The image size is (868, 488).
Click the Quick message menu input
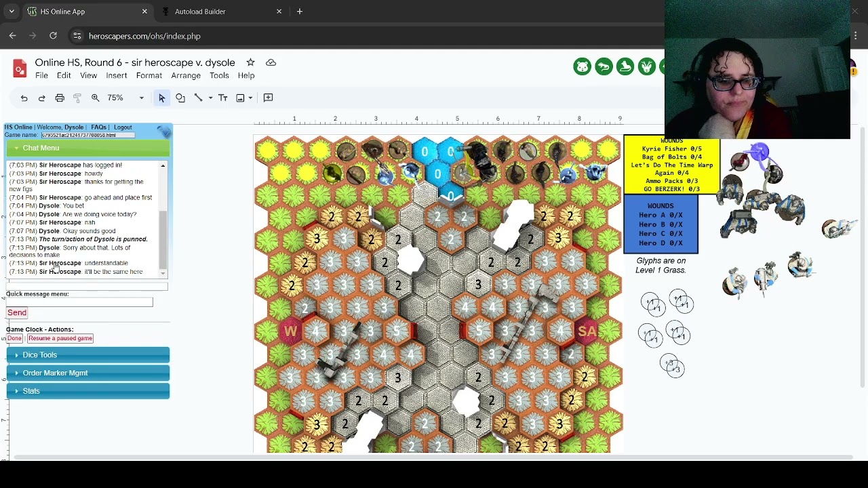(x=79, y=302)
